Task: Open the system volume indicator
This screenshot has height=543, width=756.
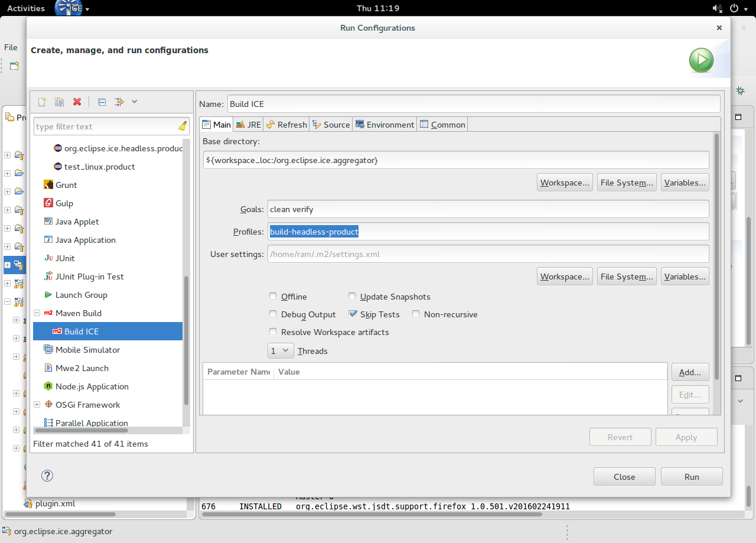Action: [x=718, y=8]
